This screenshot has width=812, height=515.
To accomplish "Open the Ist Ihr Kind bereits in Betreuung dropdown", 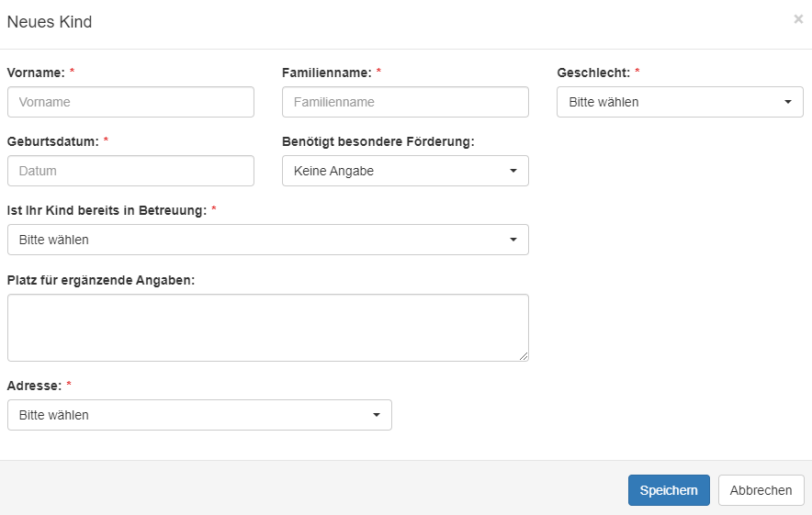I will click(267, 240).
